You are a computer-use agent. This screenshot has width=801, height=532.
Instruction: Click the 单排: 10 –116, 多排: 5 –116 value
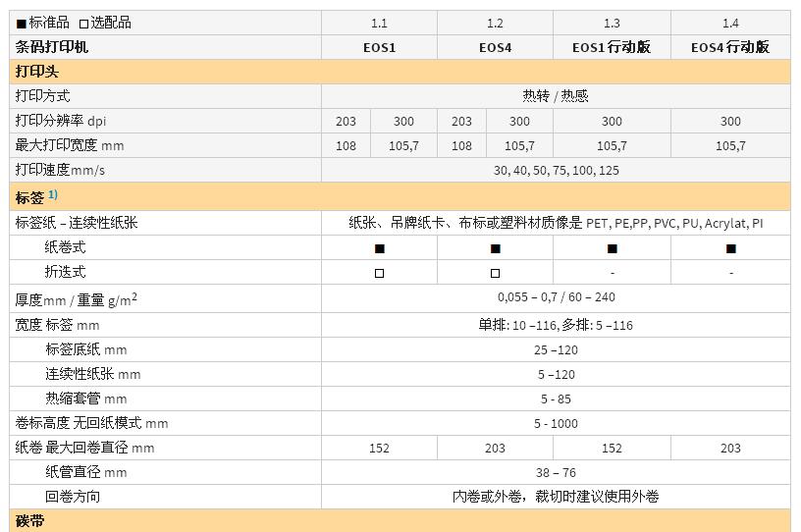556,325
